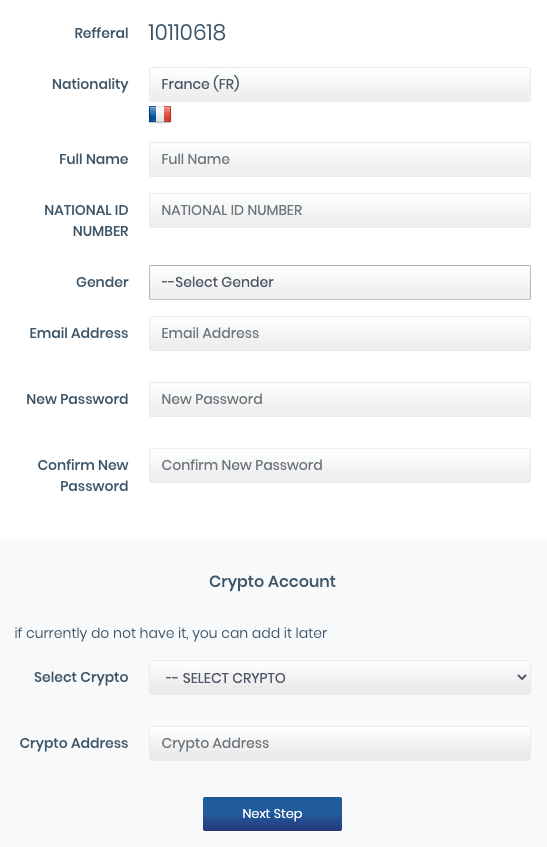
Task: Click the Next Step button
Action: 272,814
